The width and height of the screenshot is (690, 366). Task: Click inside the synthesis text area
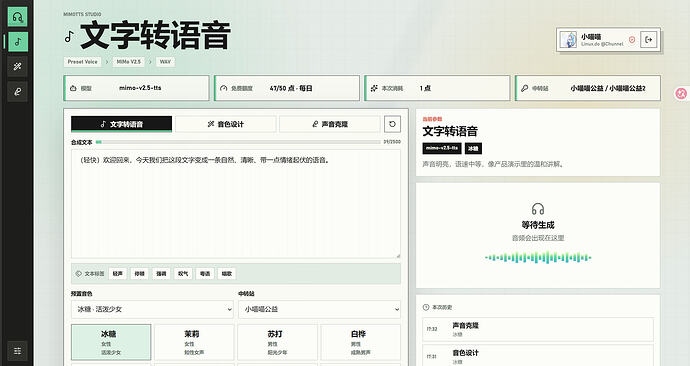tap(236, 204)
